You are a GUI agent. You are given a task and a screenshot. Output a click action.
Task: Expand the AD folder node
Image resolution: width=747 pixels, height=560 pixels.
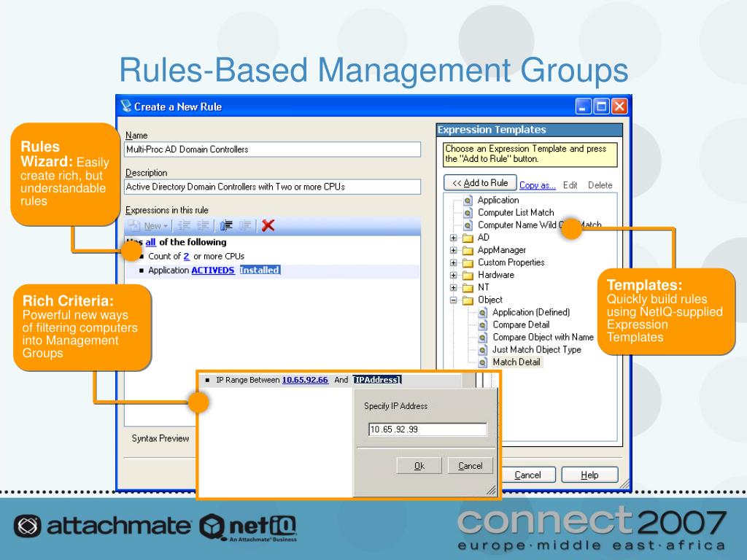coord(454,238)
